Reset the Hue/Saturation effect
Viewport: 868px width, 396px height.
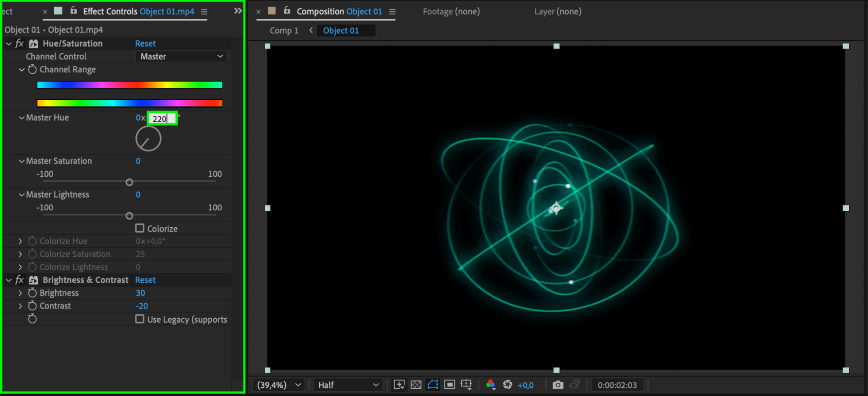(x=145, y=43)
